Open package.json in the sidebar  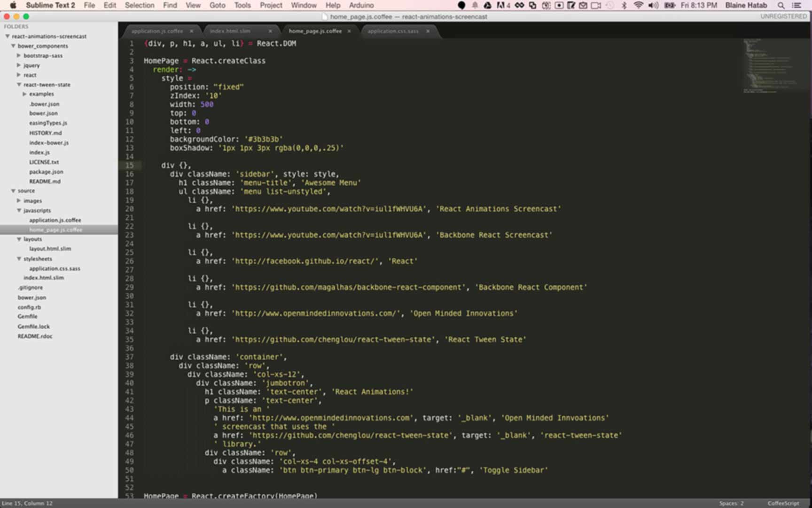click(46, 172)
